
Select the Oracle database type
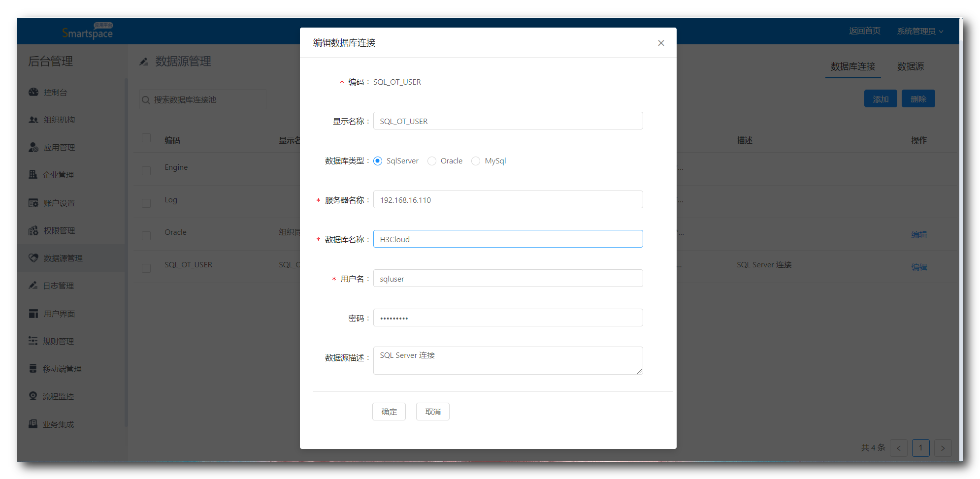432,161
